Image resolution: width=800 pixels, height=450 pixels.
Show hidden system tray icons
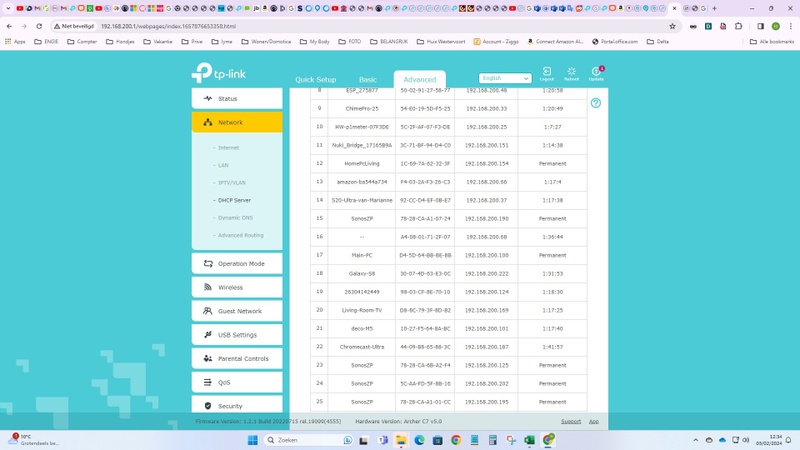(695, 440)
